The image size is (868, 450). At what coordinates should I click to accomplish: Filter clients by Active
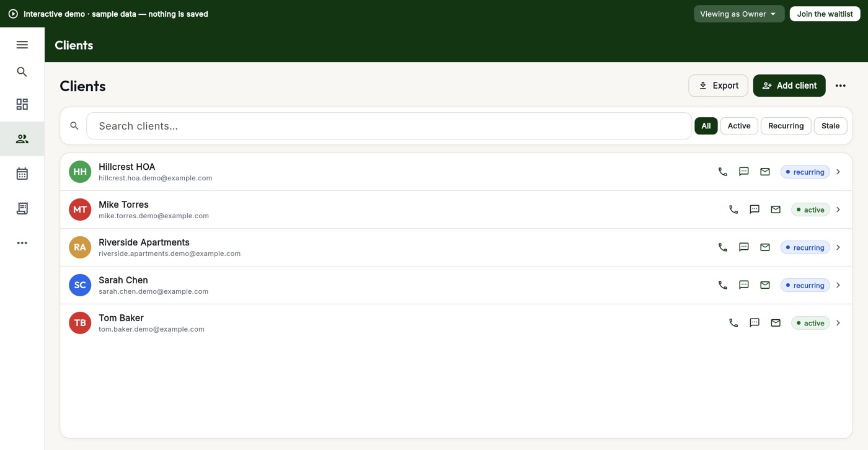point(739,126)
